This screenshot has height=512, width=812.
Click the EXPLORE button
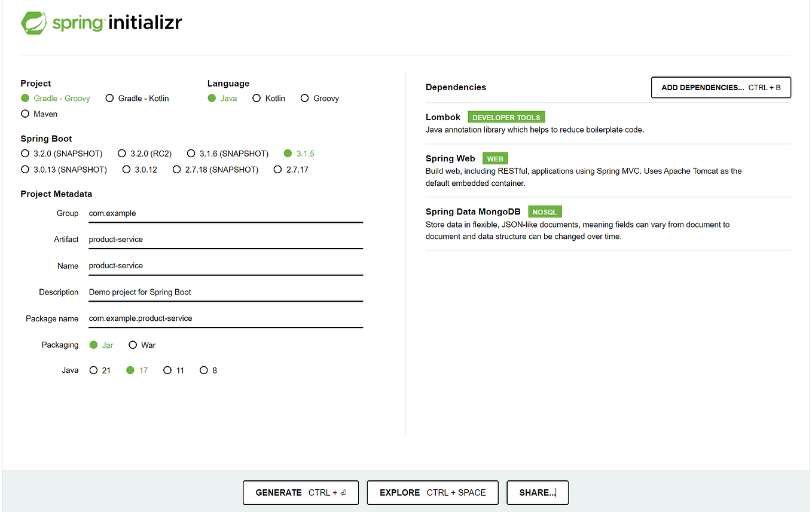tap(432, 492)
